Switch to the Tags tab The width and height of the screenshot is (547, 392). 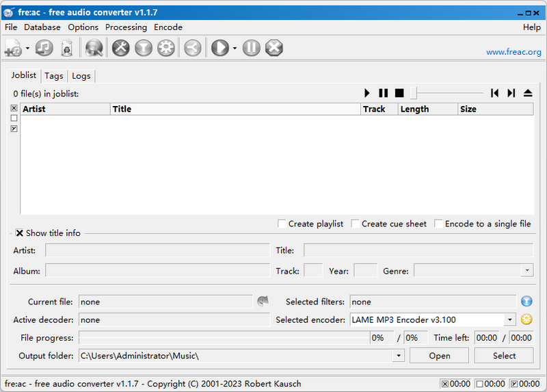click(54, 76)
